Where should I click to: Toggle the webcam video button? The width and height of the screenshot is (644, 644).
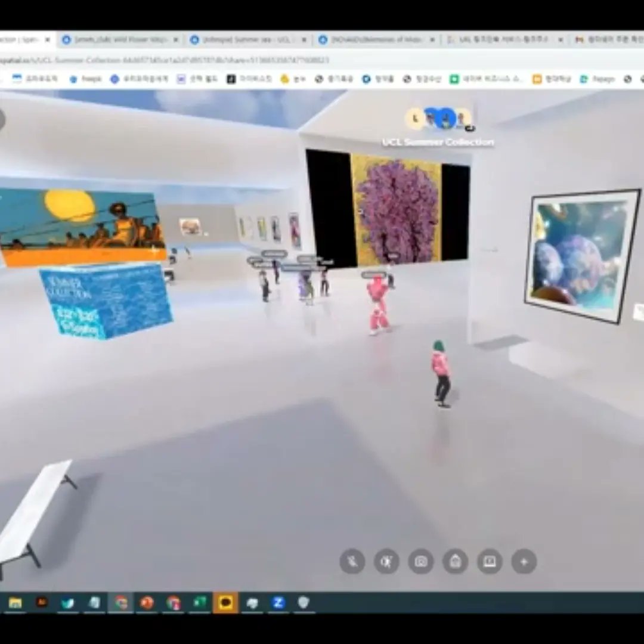pos(386,561)
